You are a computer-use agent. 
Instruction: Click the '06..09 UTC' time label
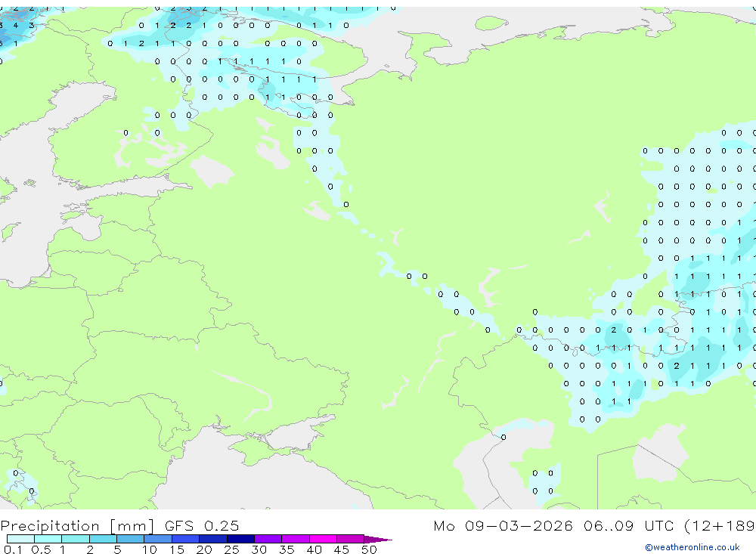[x=628, y=525]
